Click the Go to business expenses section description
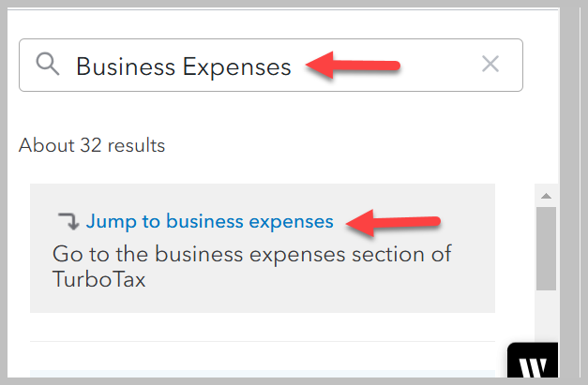Viewport: 588px width, 385px height. pos(251,267)
